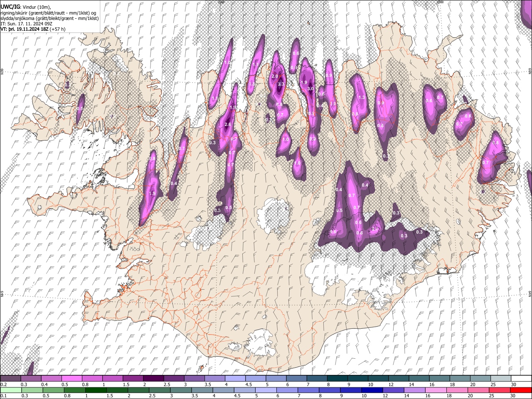Click the '0.4' label in the snow legend
This screenshot has height=399, width=532.
click(44, 384)
